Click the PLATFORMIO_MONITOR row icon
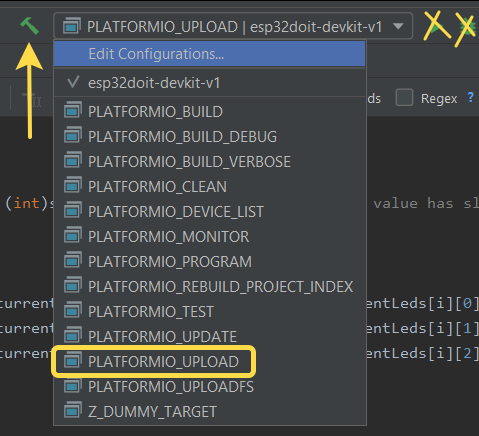This screenshot has width=479, height=436. 73,235
